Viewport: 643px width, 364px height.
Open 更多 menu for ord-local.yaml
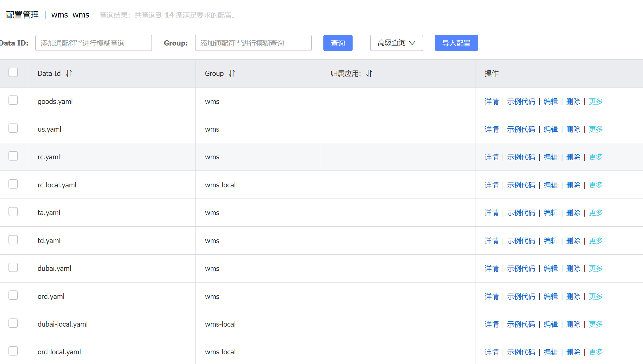pos(596,352)
